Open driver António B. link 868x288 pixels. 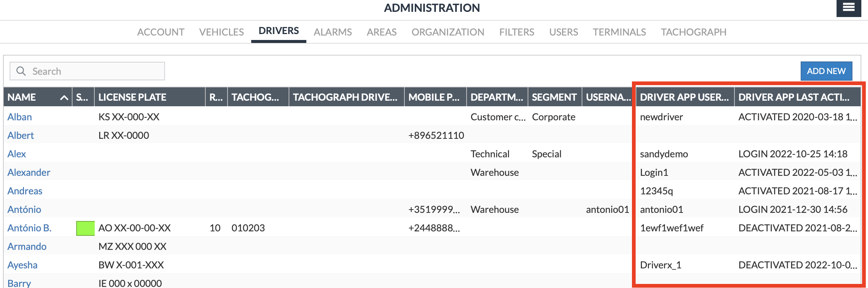[29, 228]
